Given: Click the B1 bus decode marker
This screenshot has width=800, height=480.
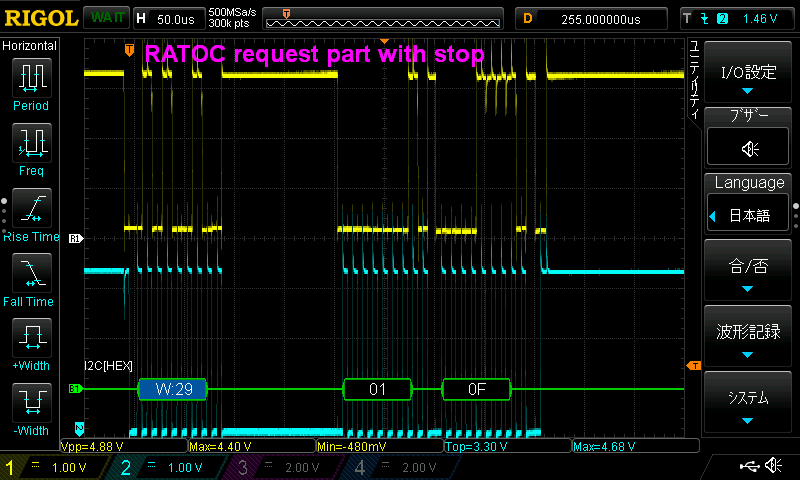Looking at the screenshot, I should click(x=75, y=389).
